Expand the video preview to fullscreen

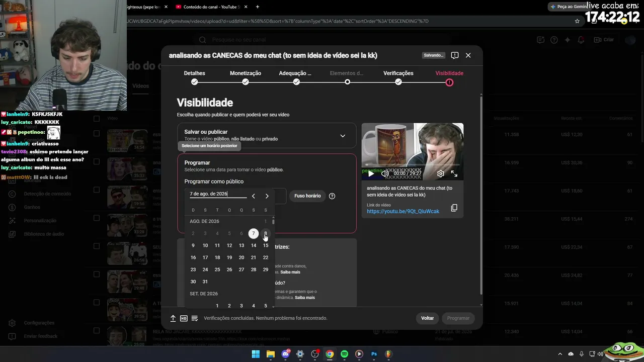[x=454, y=173]
